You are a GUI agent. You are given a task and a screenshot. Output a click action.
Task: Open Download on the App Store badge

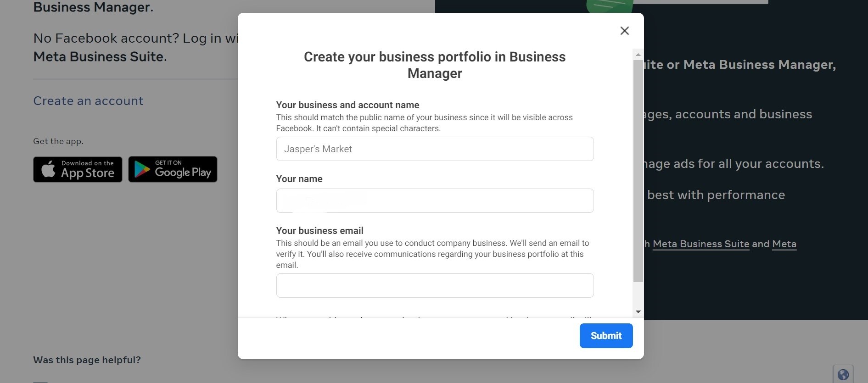tap(78, 169)
